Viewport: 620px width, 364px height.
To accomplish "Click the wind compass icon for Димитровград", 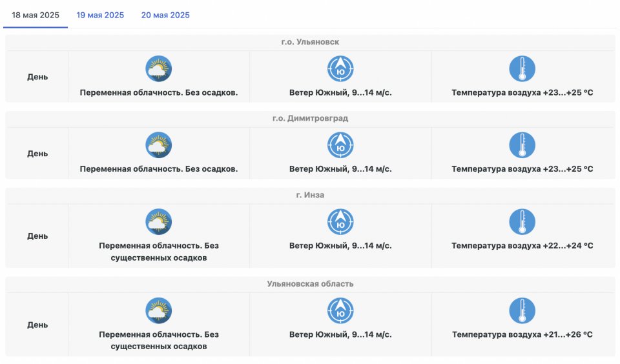I will click(340, 145).
